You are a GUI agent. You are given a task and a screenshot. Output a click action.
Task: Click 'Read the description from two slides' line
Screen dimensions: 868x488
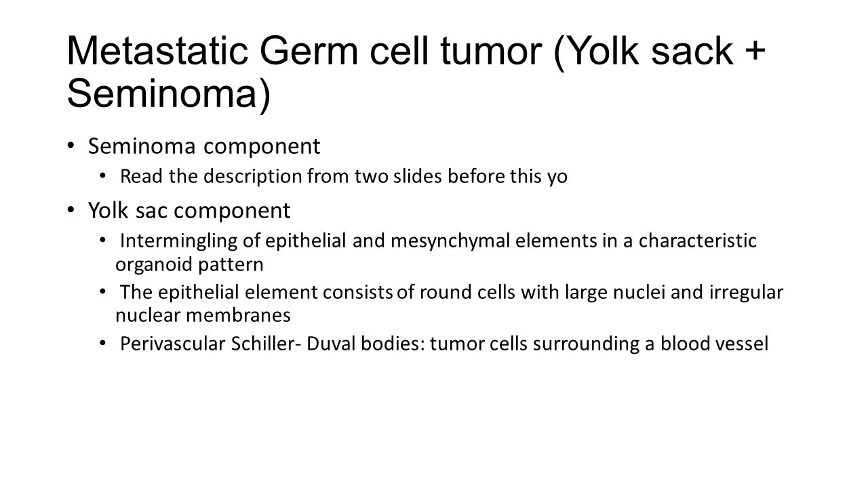pos(343,177)
